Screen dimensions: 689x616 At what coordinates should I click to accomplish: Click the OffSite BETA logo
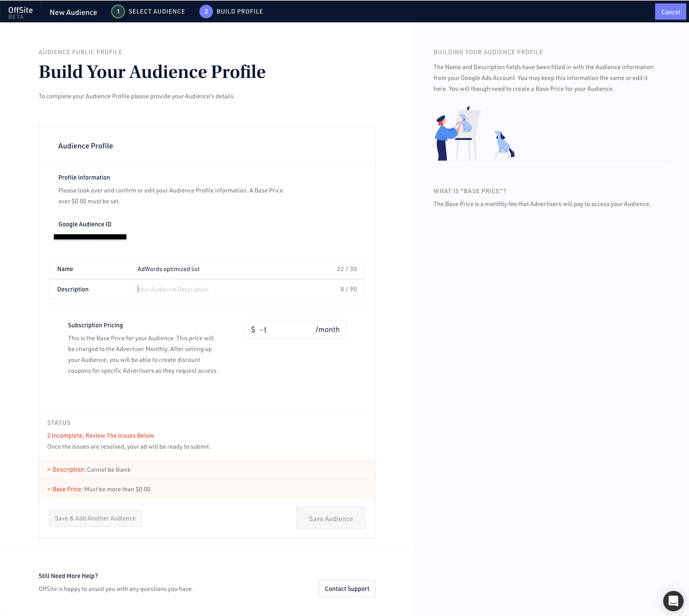[20, 13]
